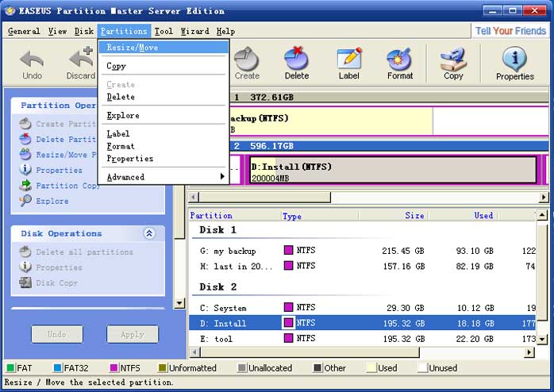The image size is (554, 392).
Task: Click Properties link under Partition Operations
Action: pos(59,171)
